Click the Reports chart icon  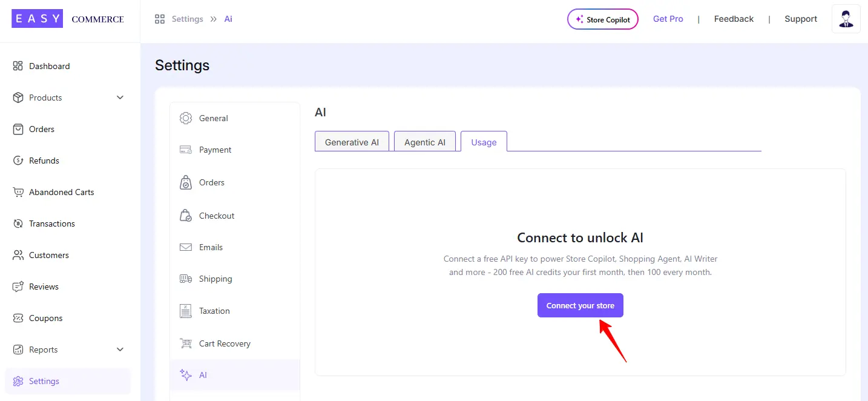[18, 350]
